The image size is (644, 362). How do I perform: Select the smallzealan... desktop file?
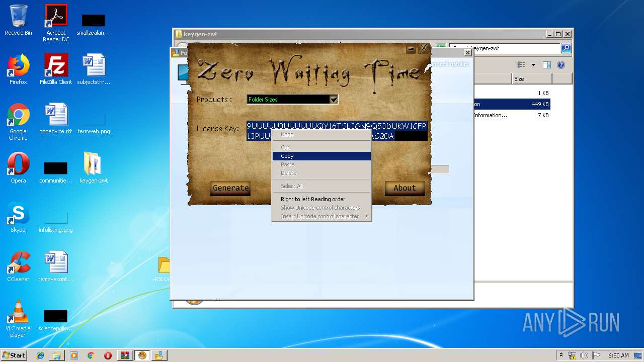[x=94, y=23]
